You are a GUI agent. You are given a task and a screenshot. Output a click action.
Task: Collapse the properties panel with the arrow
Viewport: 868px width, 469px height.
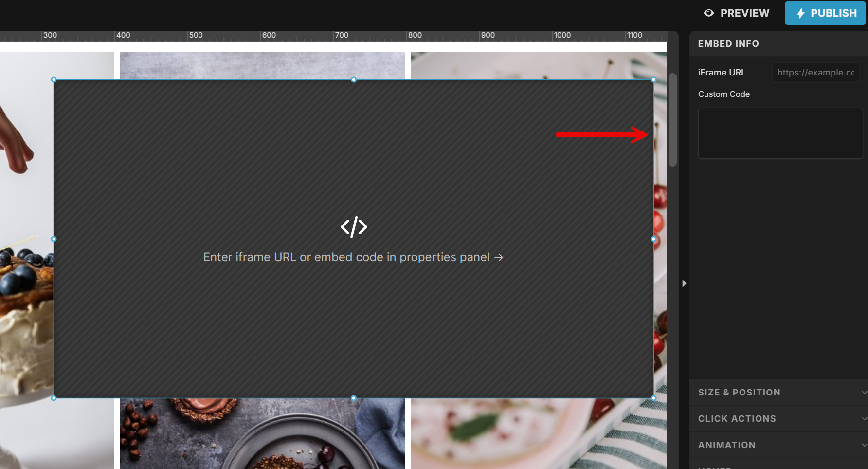pos(684,283)
